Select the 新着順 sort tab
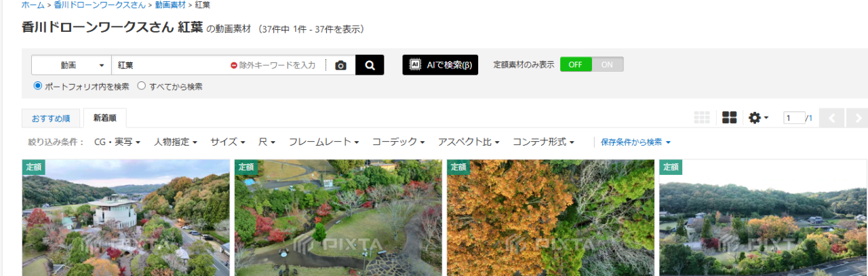This screenshot has width=868, height=276. pyautogui.click(x=104, y=118)
